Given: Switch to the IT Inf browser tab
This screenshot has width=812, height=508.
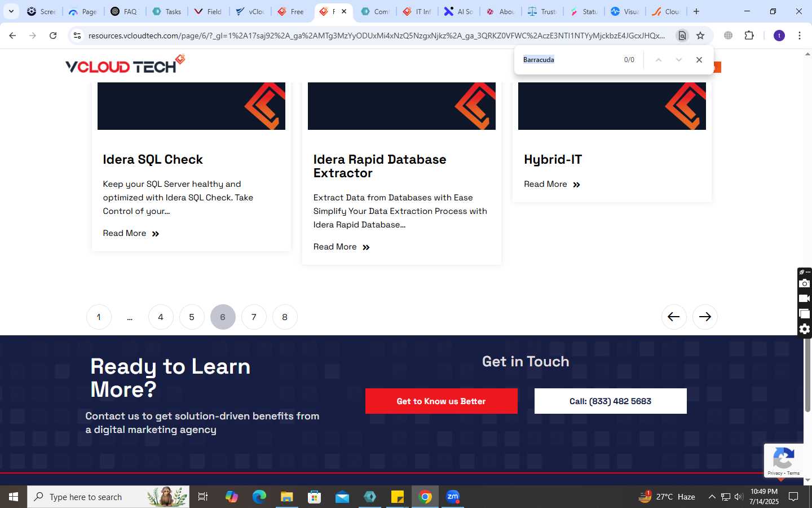Looking at the screenshot, I should pos(417,11).
